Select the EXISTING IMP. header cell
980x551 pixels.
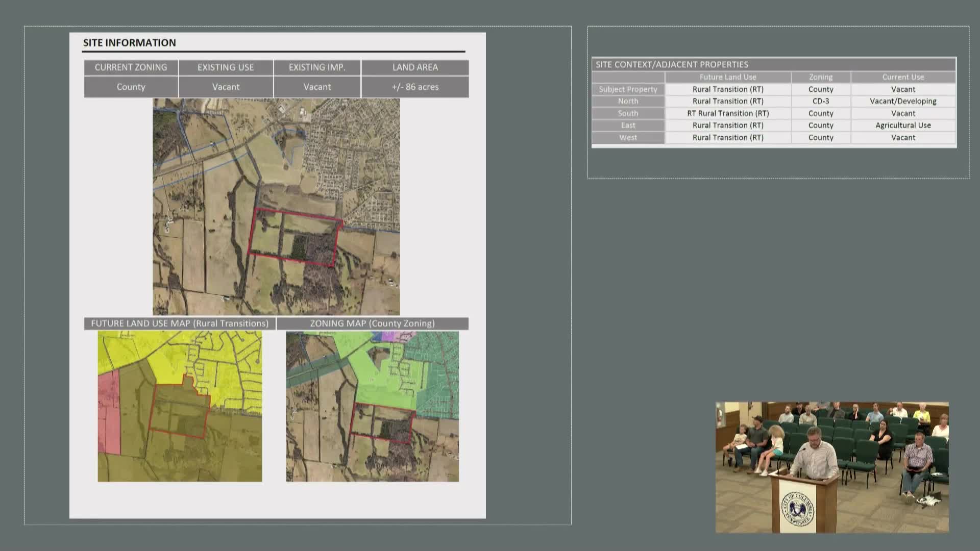pos(317,67)
